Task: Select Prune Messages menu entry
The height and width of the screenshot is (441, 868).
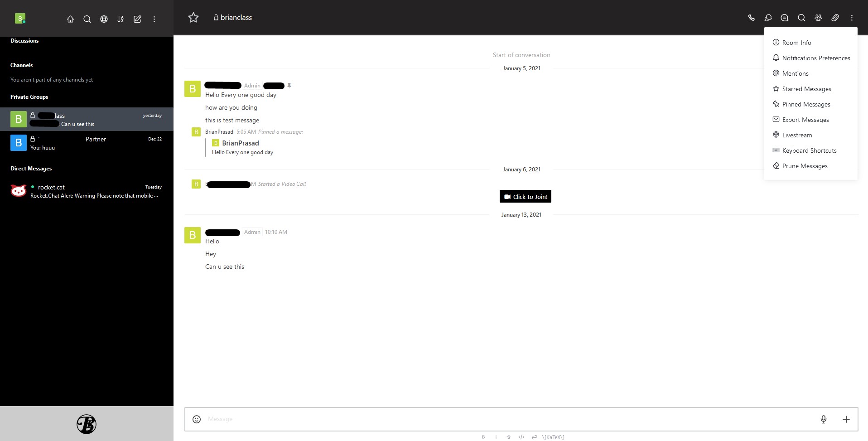Action: click(x=805, y=166)
